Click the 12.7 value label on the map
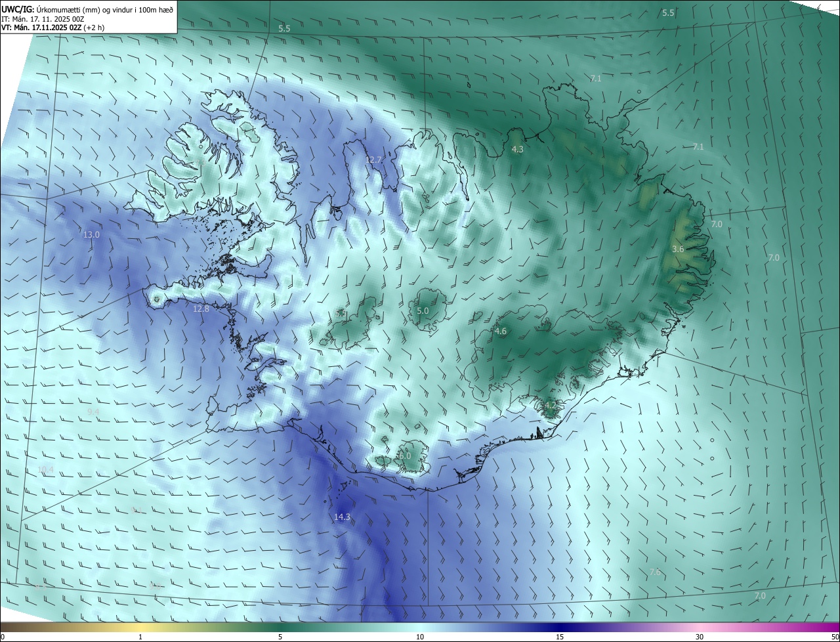Screen dimensions: 840x642 (373, 160)
